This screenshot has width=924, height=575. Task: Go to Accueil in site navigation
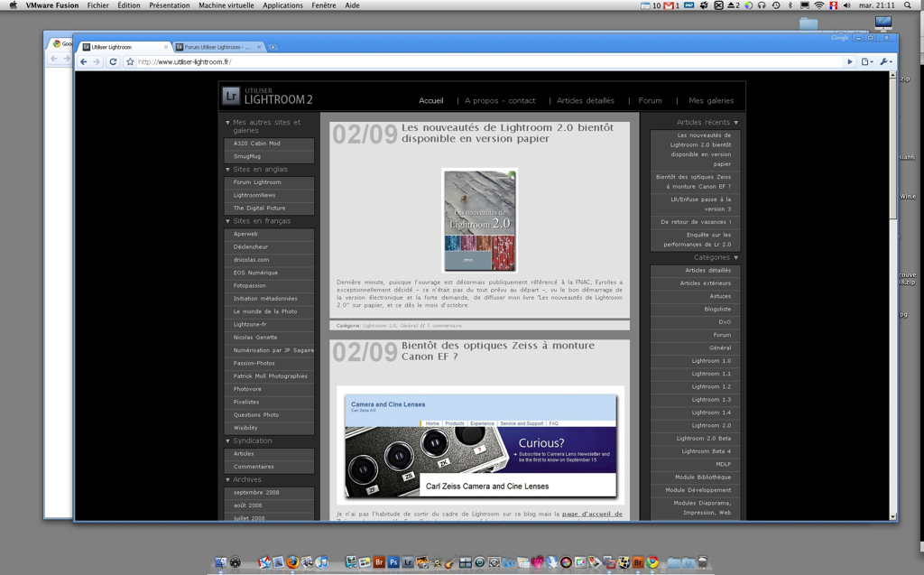(430, 101)
